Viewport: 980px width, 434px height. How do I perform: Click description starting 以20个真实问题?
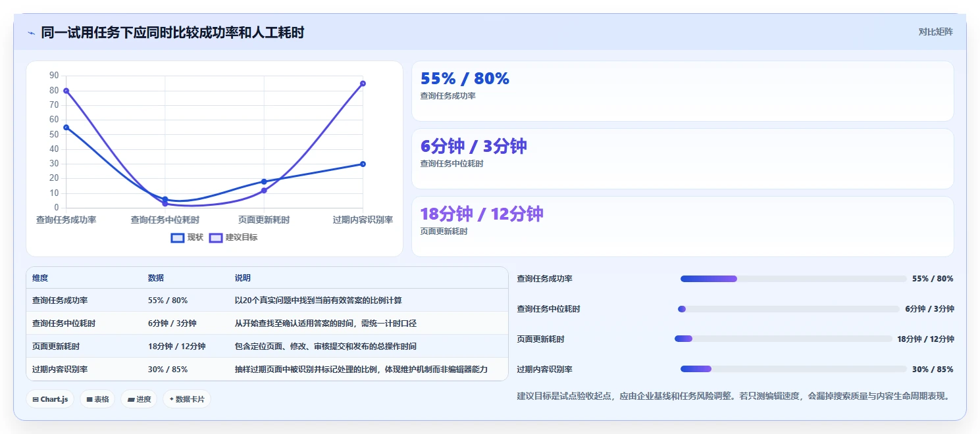pyautogui.click(x=319, y=301)
